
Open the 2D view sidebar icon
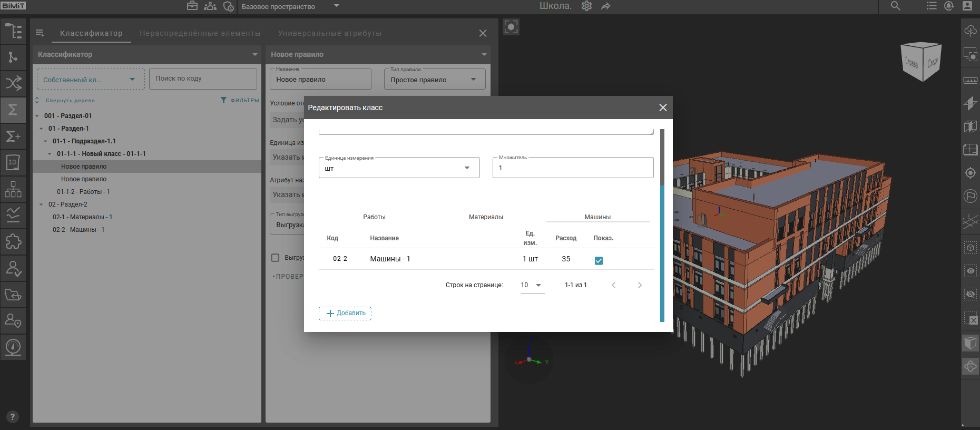13,162
